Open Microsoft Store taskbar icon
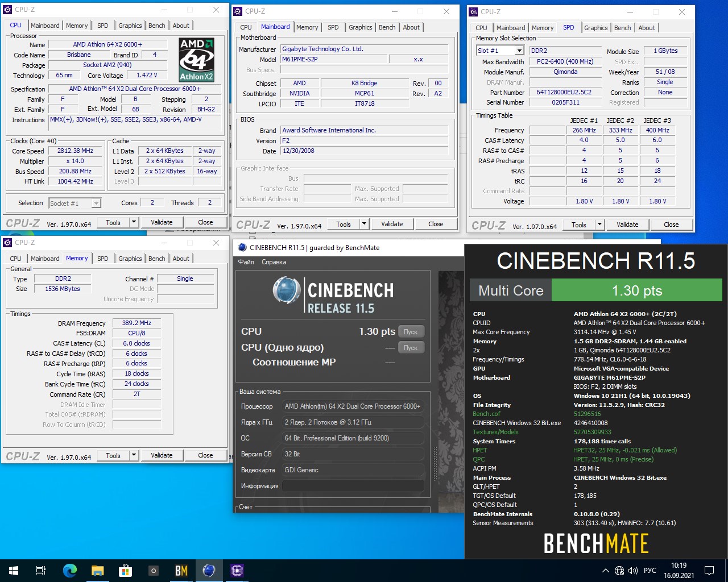The width and height of the screenshot is (728, 582). [x=125, y=571]
